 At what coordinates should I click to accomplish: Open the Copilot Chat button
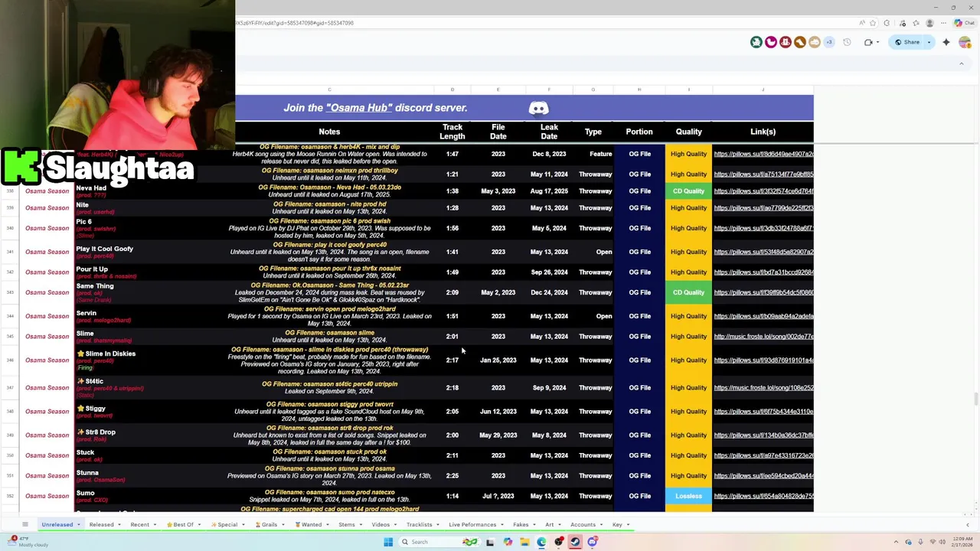[964, 23]
